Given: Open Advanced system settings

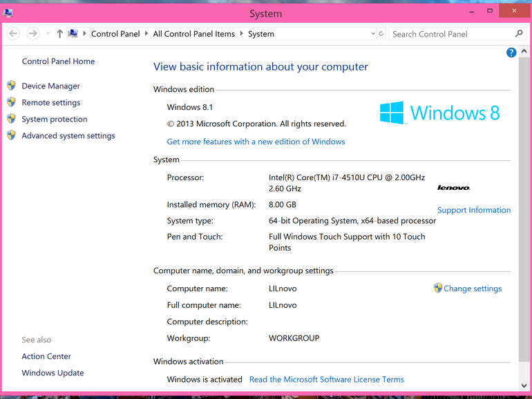Looking at the screenshot, I should pos(68,136).
